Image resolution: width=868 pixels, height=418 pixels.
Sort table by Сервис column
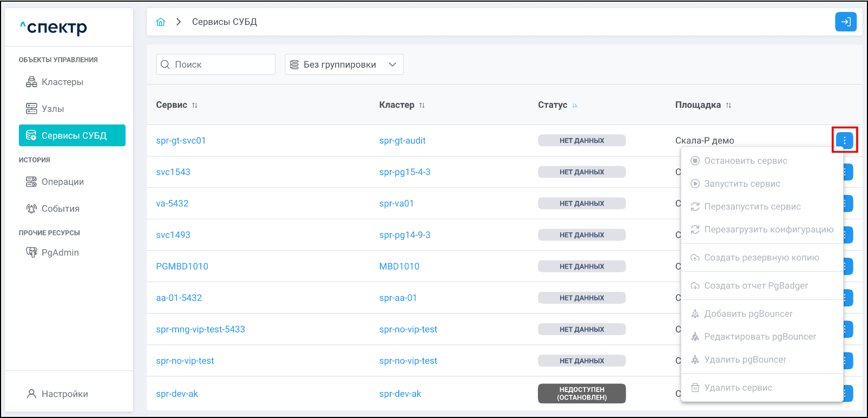195,105
